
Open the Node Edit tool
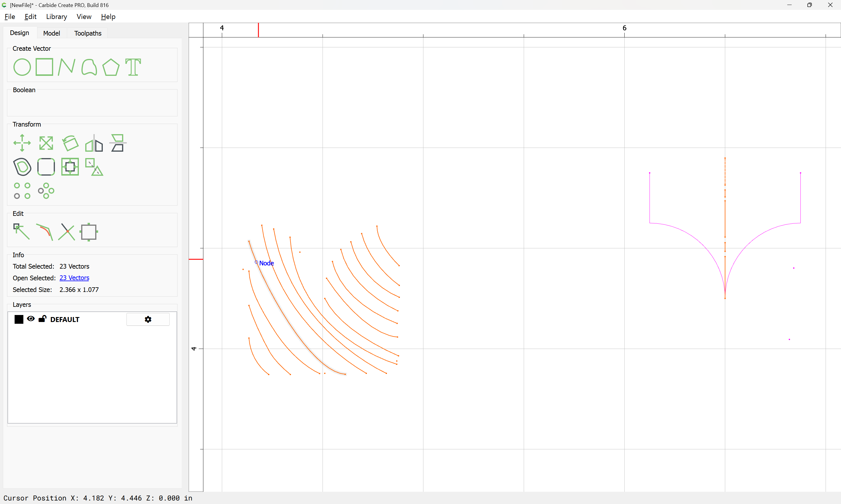click(x=21, y=232)
